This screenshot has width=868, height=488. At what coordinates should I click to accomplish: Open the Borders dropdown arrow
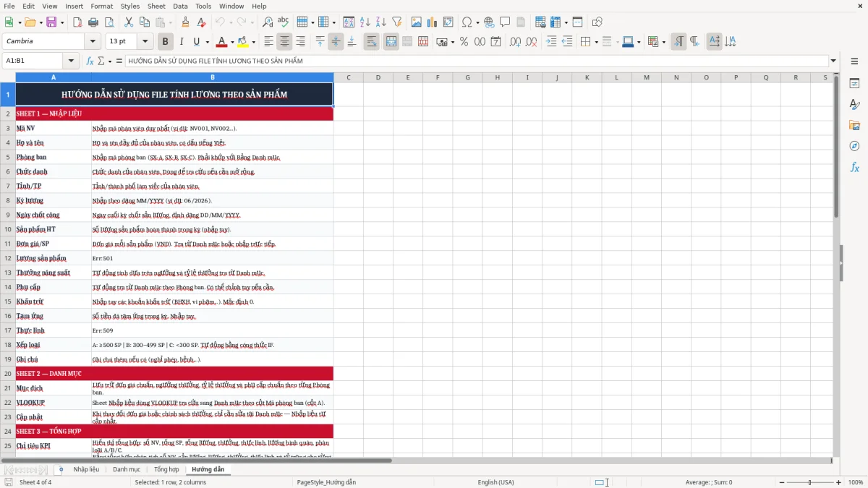(596, 42)
